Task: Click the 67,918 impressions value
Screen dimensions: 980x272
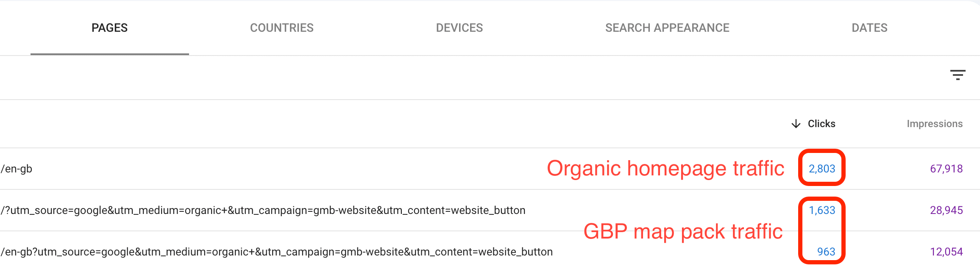Action: [x=947, y=168]
